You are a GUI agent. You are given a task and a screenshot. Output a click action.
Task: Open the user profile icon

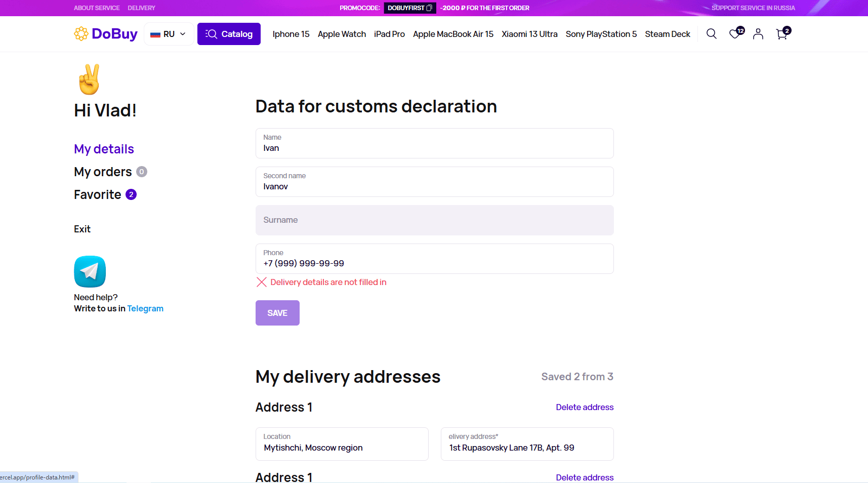[758, 34]
